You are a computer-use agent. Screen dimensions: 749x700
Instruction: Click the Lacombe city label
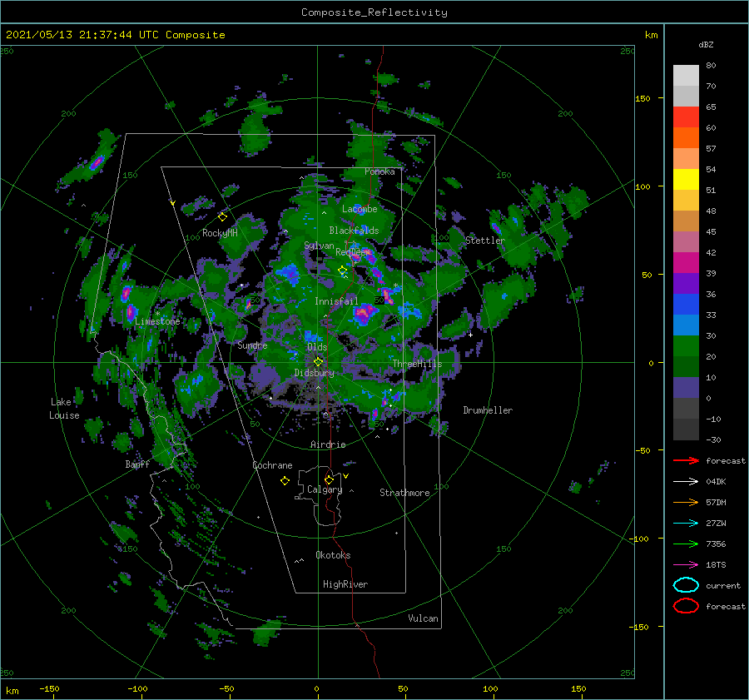pyautogui.click(x=360, y=209)
